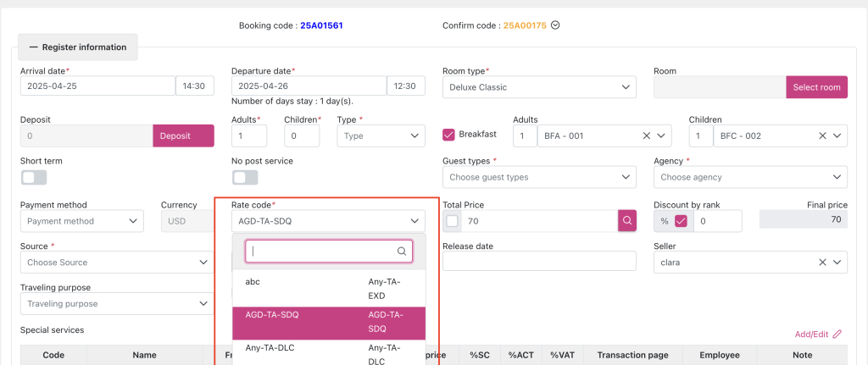Image resolution: width=868 pixels, height=365 pixels.
Task: Toggle the Short term switch
Action: coord(34,177)
